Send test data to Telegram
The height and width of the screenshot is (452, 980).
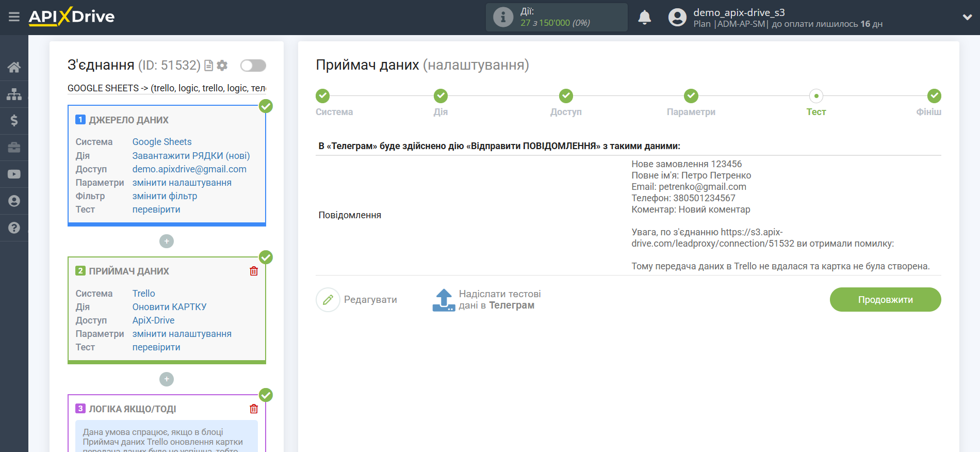pyautogui.click(x=500, y=300)
